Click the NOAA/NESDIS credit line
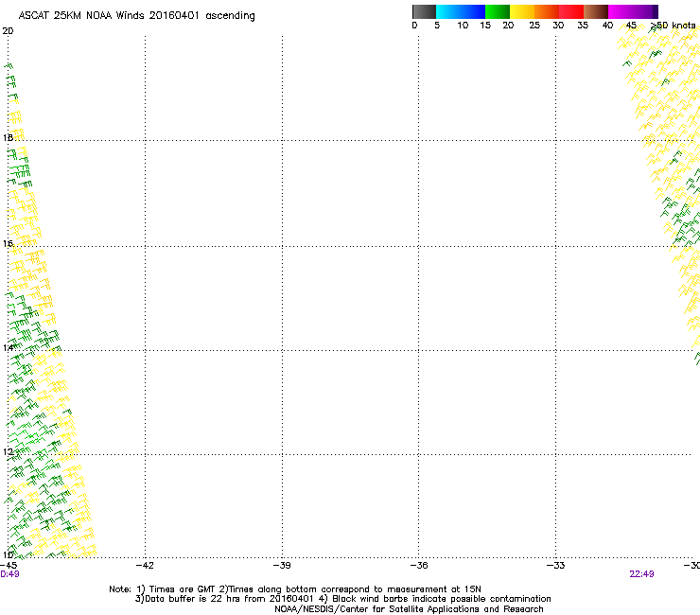The image size is (700, 615). coord(409,608)
